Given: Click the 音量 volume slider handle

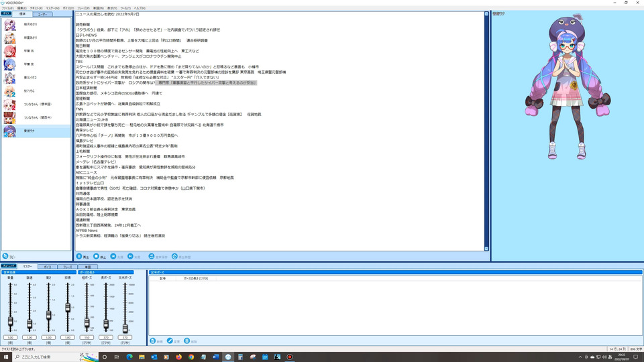Looking at the screenshot, I should click(10, 321).
